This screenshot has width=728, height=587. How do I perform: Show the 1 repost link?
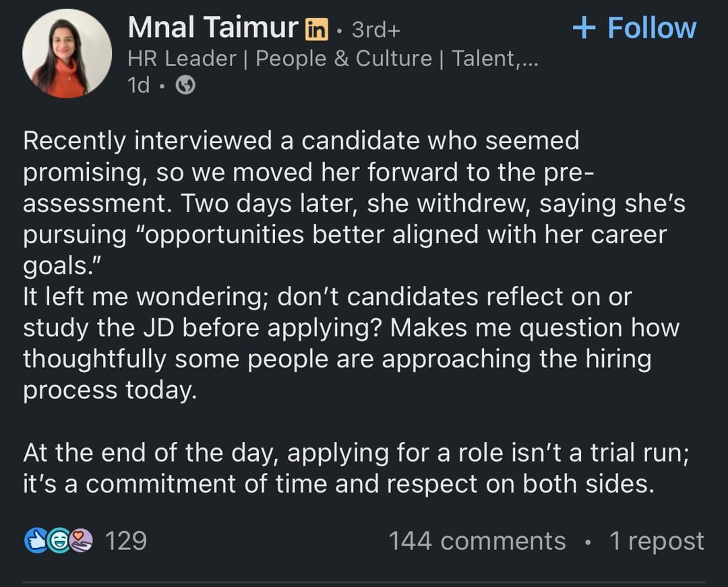click(x=657, y=541)
